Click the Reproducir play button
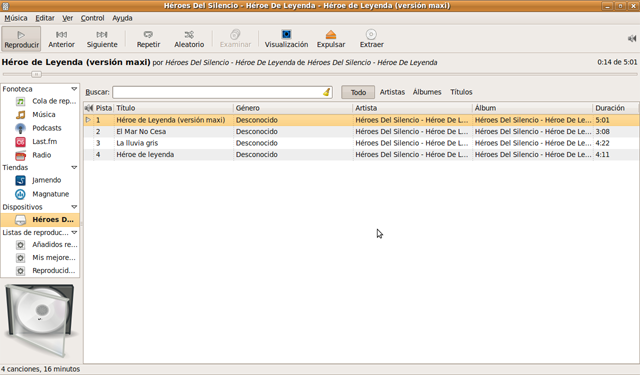640x375 pixels. tap(21, 39)
